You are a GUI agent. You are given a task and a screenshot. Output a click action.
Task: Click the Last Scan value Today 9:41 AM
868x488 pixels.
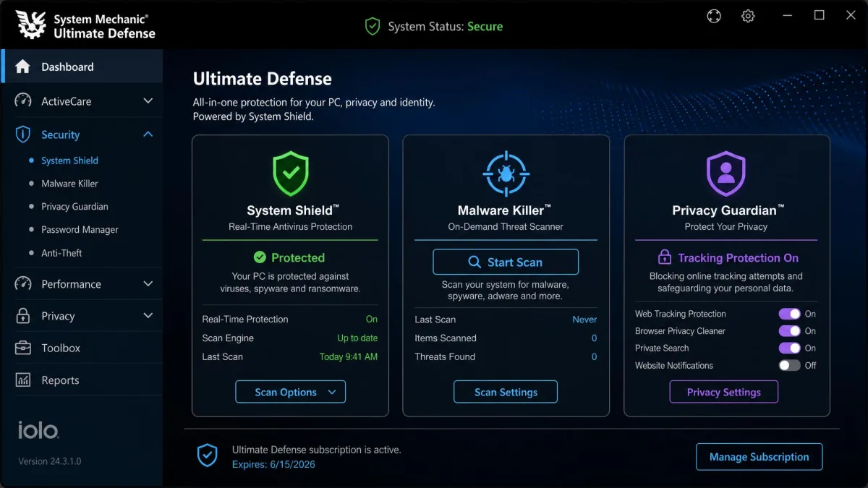coord(349,356)
